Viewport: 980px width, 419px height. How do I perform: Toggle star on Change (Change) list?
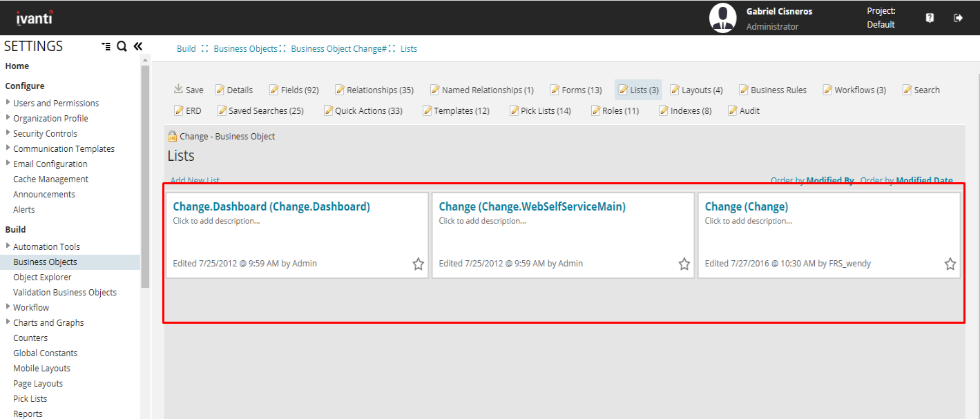tap(950, 264)
